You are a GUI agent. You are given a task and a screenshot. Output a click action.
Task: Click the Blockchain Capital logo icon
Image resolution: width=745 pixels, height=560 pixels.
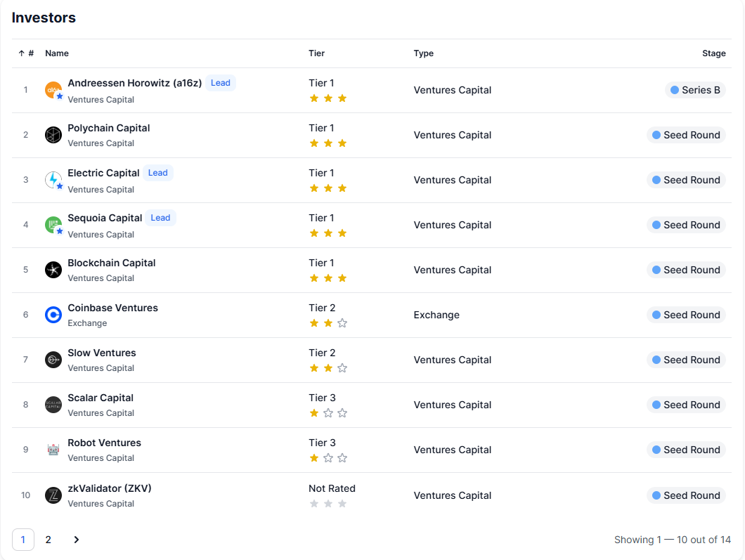[x=53, y=270]
